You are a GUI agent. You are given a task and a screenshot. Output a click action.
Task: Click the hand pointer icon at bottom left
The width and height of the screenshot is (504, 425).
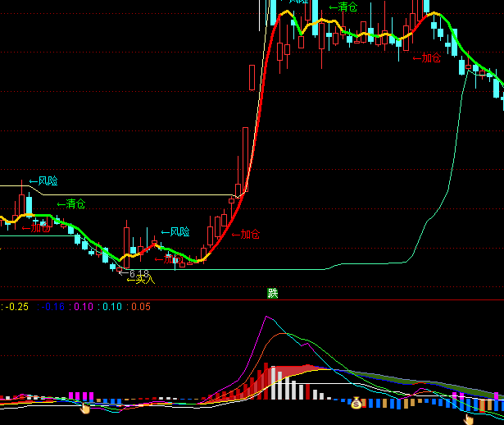[84, 407]
